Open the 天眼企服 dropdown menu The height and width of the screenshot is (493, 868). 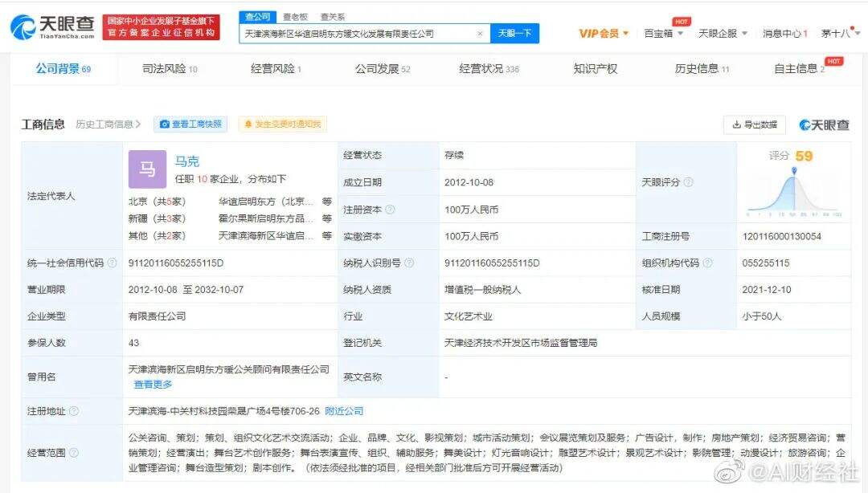(723, 33)
